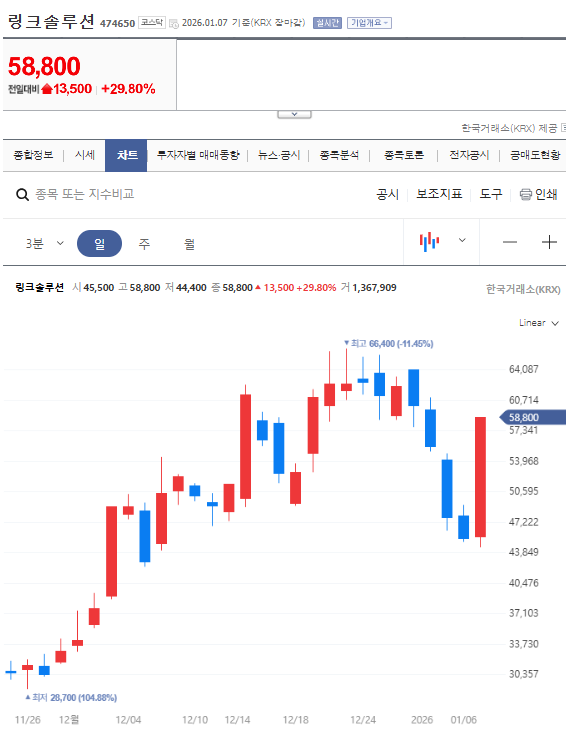Click the 30,357 axis label
Image resolution: width=566 pixels, height=747 pixels.
click(524, 674)
